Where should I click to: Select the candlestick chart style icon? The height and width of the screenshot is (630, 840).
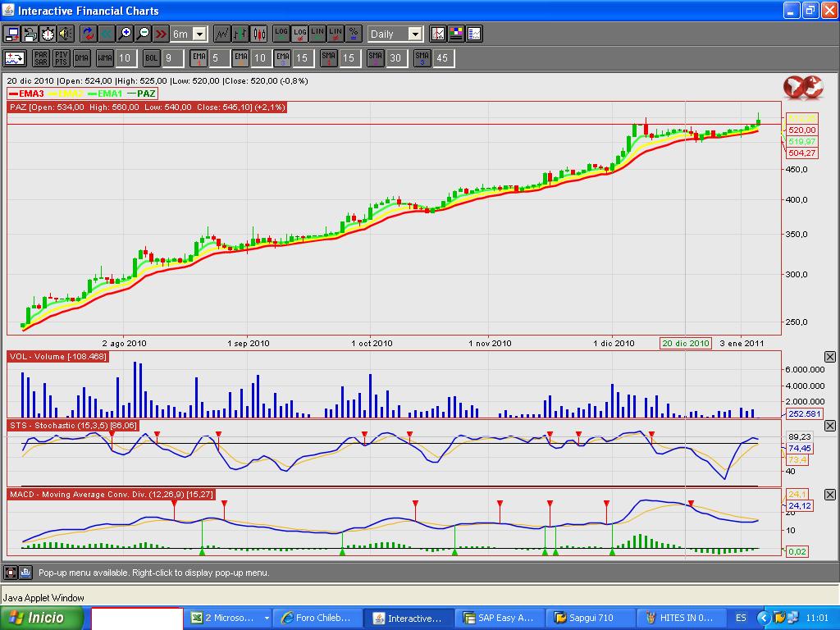point(258,34)
